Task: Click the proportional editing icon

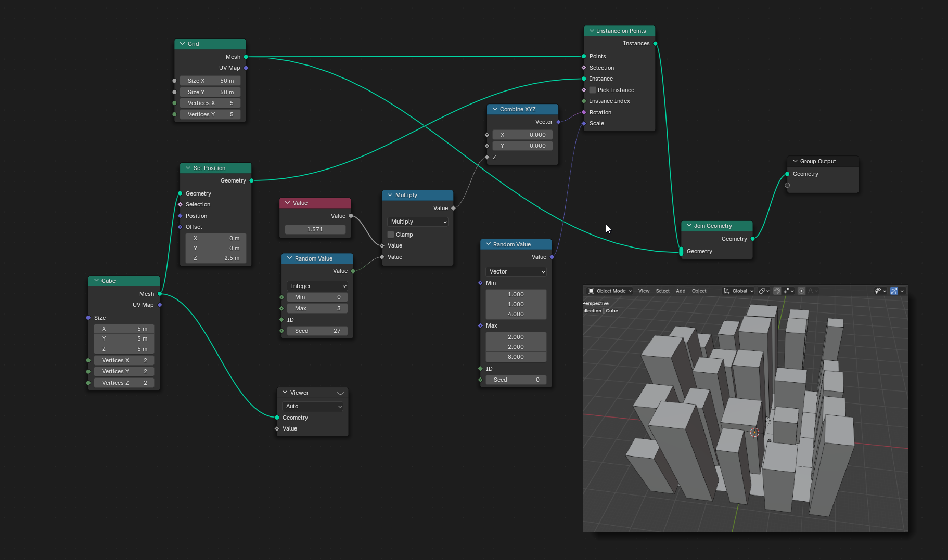Action: (x=801, y=291)
